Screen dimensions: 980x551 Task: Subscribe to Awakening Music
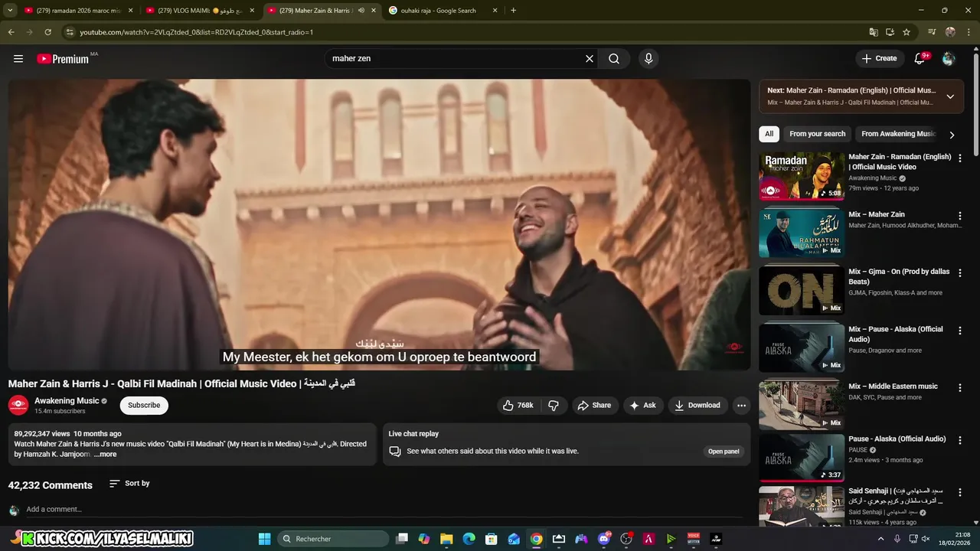(x=144, y=406)
